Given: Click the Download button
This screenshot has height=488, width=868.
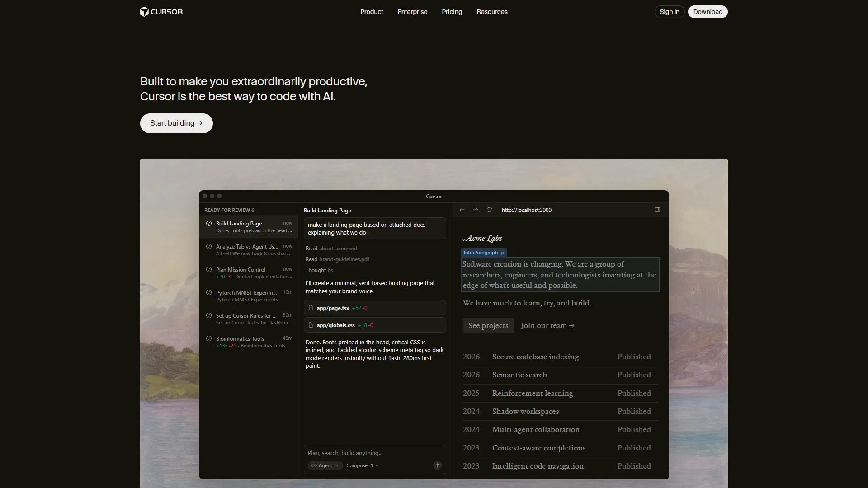Looking at the screenshot, I should click(708, 12).
